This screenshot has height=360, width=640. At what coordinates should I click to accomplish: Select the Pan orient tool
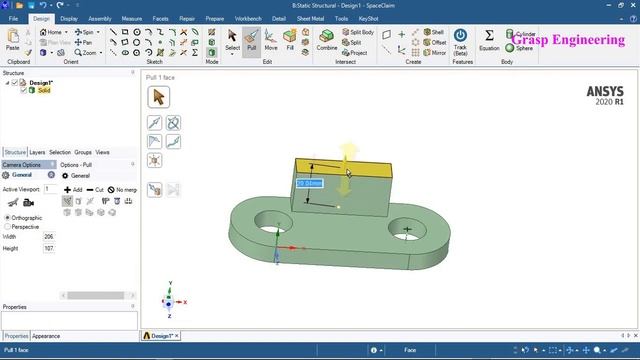click(x=83, y=42)
